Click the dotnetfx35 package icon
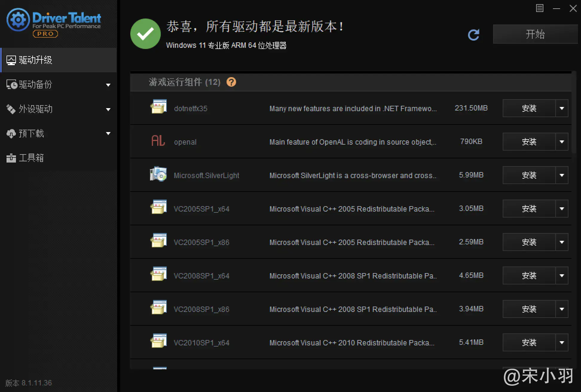The image size is (581, 392). (158, 107)
